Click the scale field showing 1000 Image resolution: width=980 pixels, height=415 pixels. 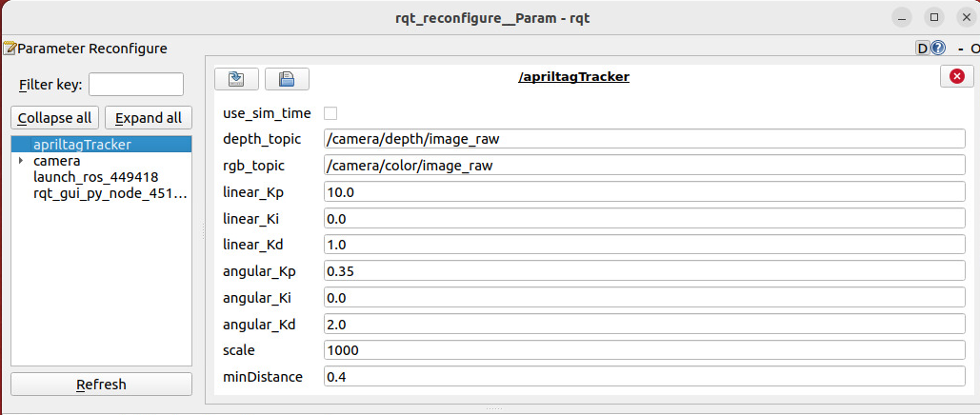point(645,350)
